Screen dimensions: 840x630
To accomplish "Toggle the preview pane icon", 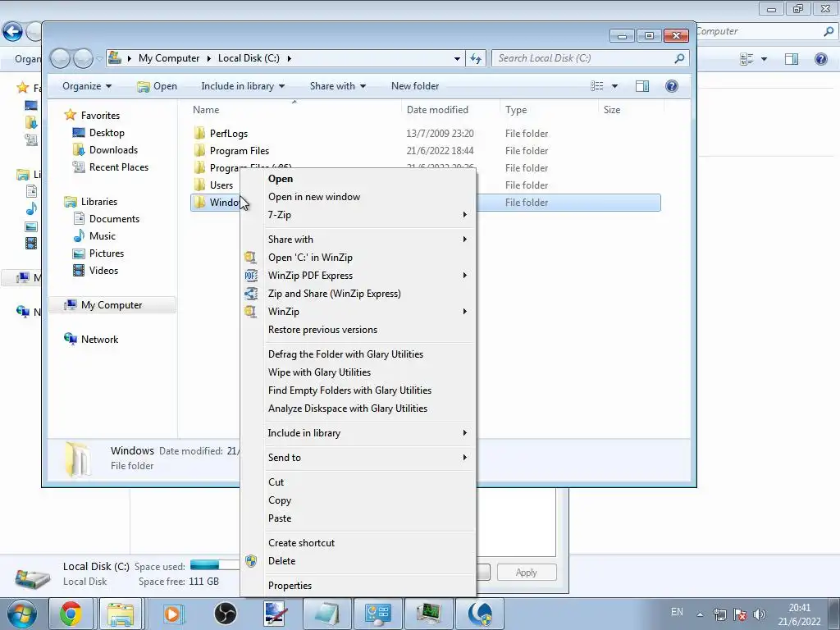I will [642, 86].
